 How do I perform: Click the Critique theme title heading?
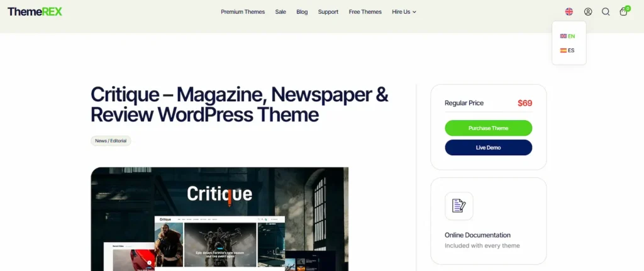pos(240,104)
